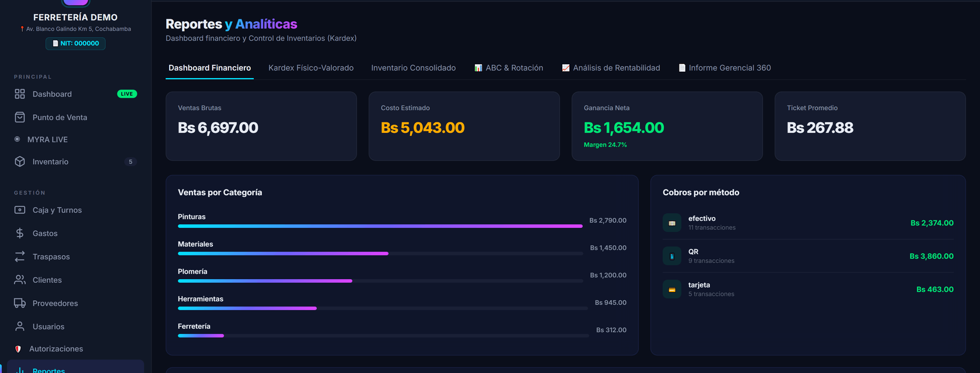980x373 pixels.
Task: Click the Proveedores truck icon
Action: click(20, 303)
